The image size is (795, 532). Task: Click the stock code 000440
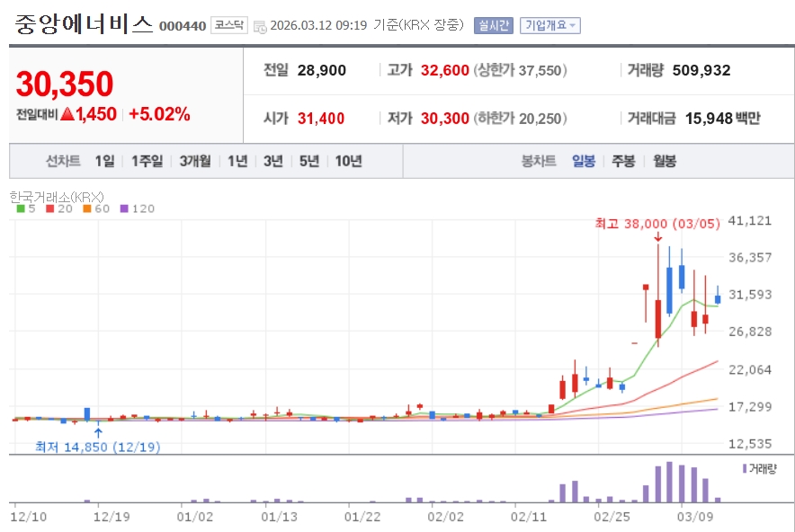[183, 26]
